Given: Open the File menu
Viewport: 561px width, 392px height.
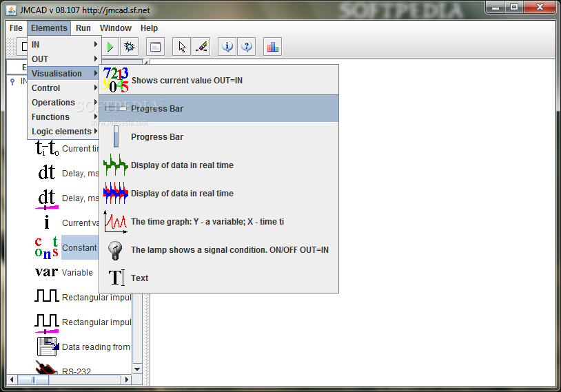Looking at the screenshot, I should (x=16, y=28).
